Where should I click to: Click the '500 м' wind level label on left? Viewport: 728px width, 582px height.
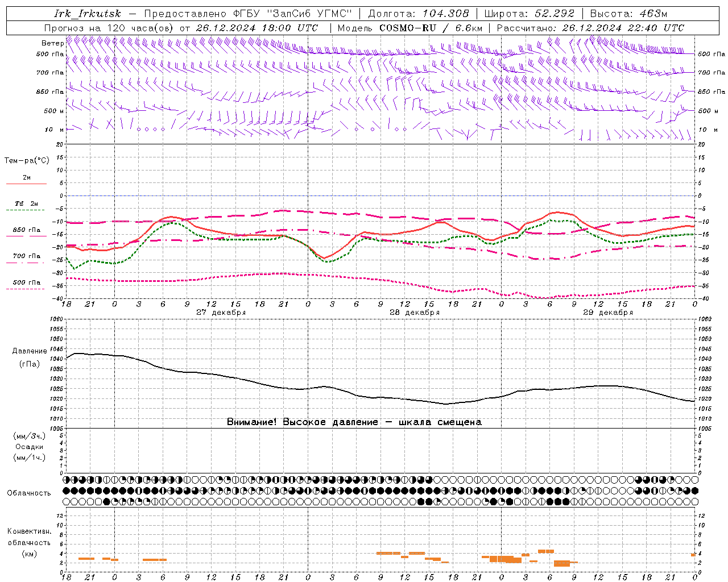tap(54, 111)
